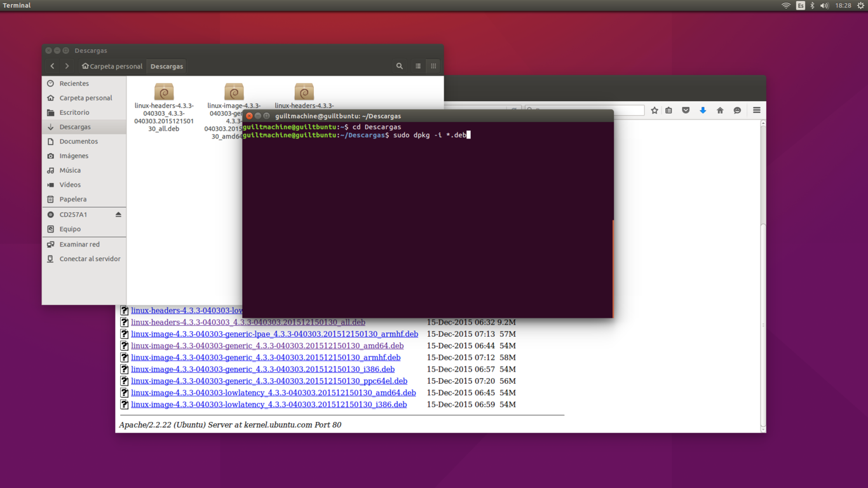The height and width of the screenshot is (488, 868).
Task: Download linux-image generic amd64 deb link
Action: click(x=268, y=346)
